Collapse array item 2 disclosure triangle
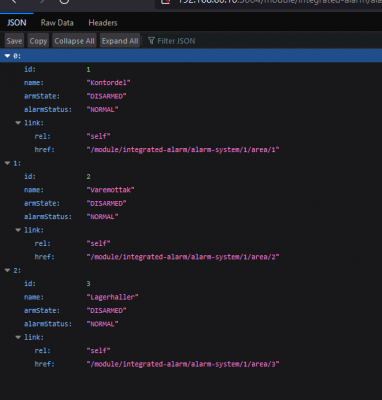 pyautogui.click(x=7, y=270)
